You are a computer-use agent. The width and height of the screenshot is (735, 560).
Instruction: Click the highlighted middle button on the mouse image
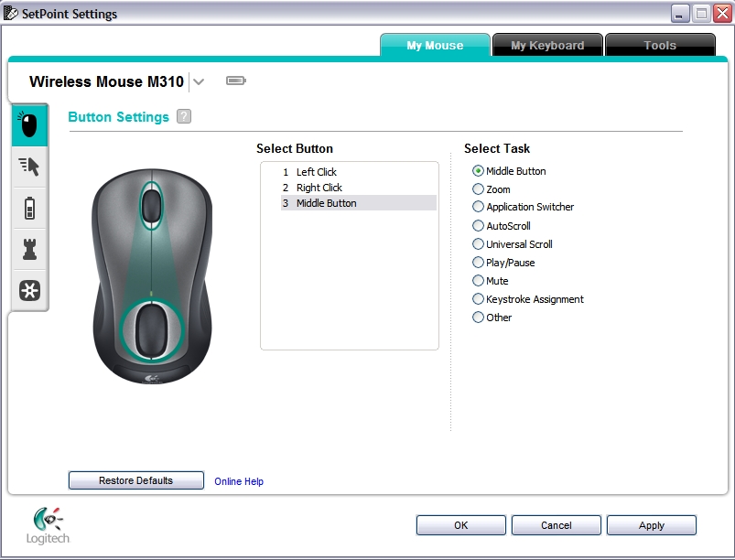151,330
